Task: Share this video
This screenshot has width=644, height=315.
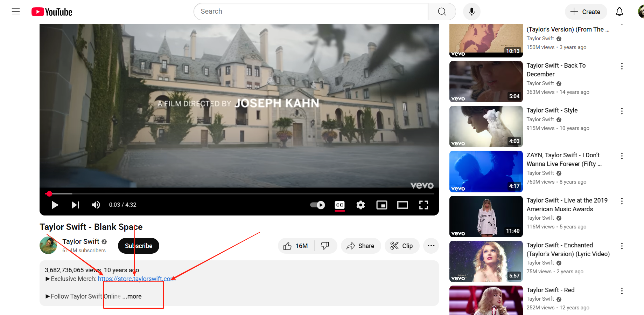Action: click(361, 246)
